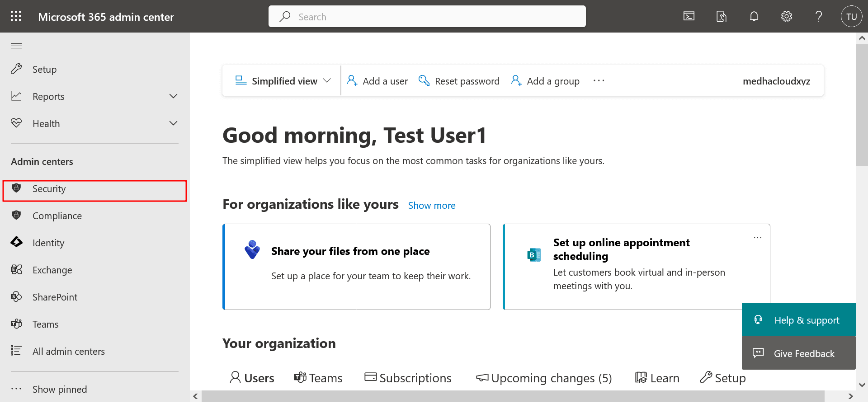Expand the Health menu chevron

173,123
